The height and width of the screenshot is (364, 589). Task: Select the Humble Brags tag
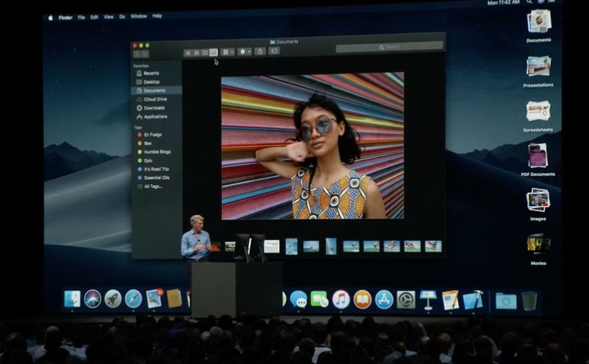pyautogui.click(x=156, y=152)
